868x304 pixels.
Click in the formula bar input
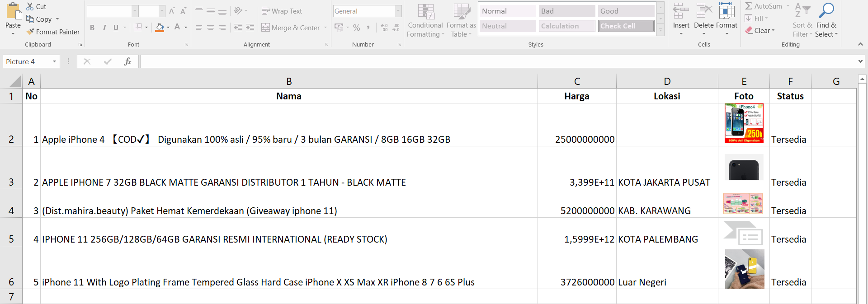(x=497, y=61)
